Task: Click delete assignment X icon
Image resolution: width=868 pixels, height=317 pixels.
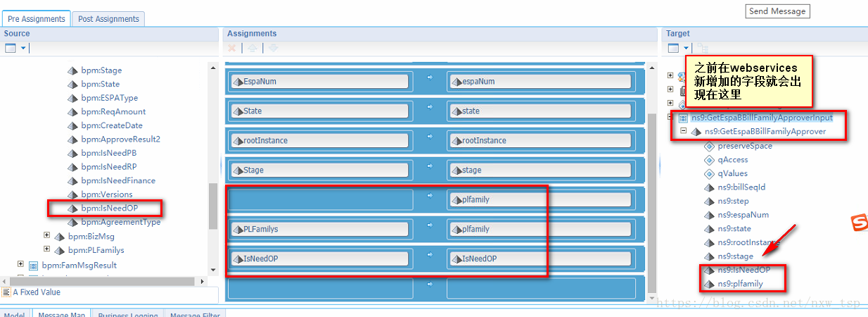Action: tap(232, 48)
